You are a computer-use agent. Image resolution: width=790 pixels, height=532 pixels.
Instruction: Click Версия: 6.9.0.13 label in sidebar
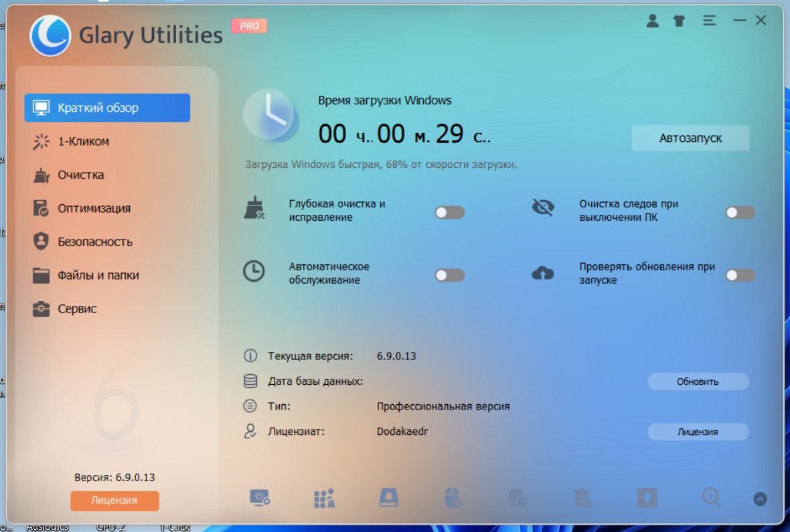click(x=115, y=477)
